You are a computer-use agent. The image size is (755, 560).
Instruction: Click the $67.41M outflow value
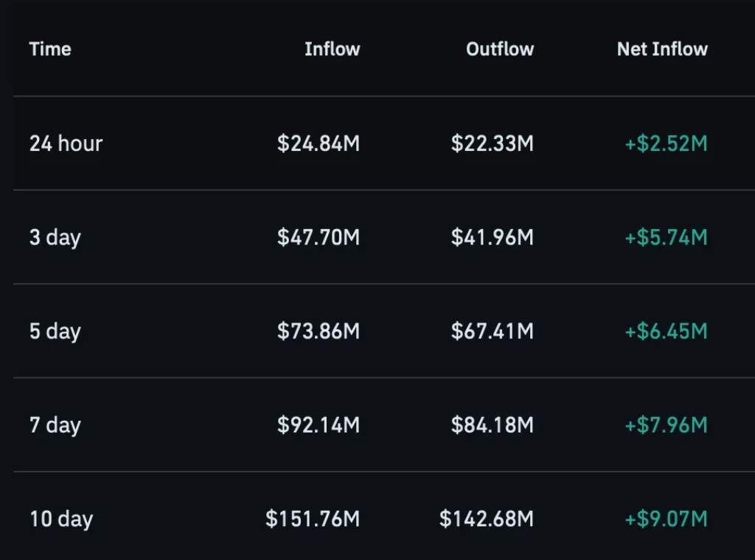tap(492, 331)
